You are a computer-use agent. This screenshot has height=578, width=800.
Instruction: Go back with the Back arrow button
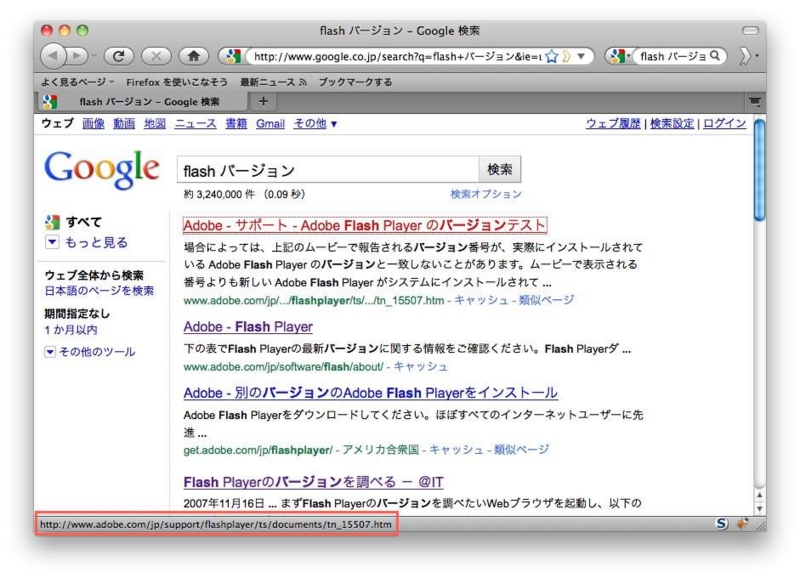(54, 56)
